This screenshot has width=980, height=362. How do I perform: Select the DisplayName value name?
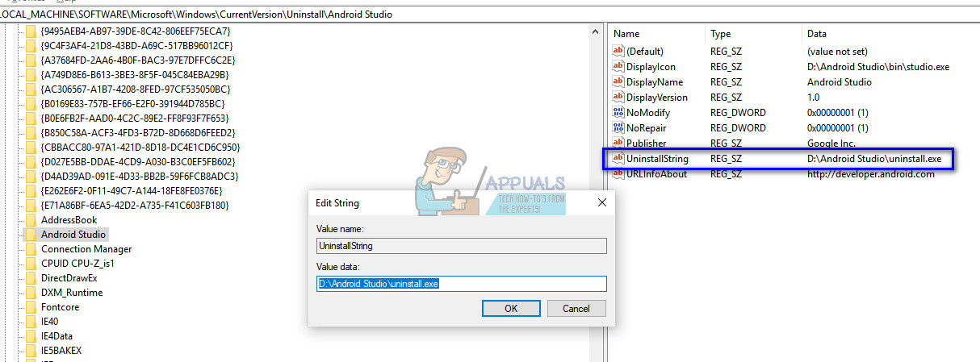[x=655, y=82]
